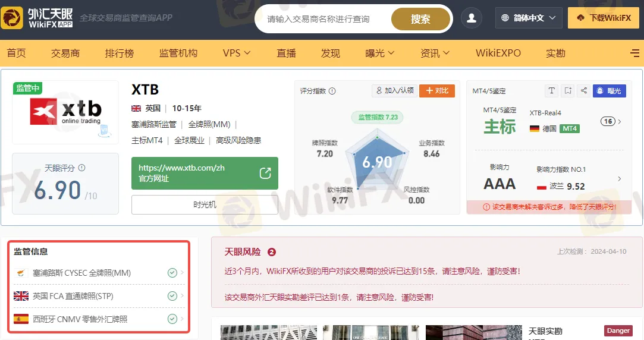Click the UK flag next to 英国
This screenshot has width=644, height=340.
pyautogui.click(x=136, y=108)
